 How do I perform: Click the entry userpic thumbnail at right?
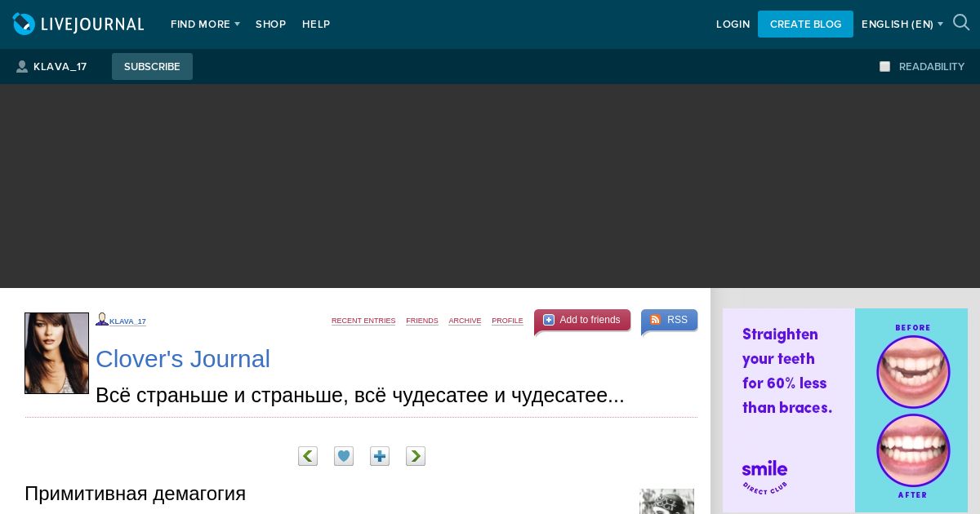(666, 501)
